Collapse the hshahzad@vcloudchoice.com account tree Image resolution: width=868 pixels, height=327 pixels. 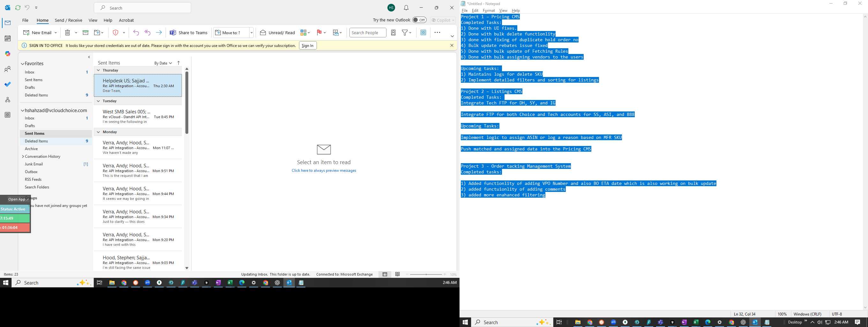pyautogui.click(x=23, y=110)
